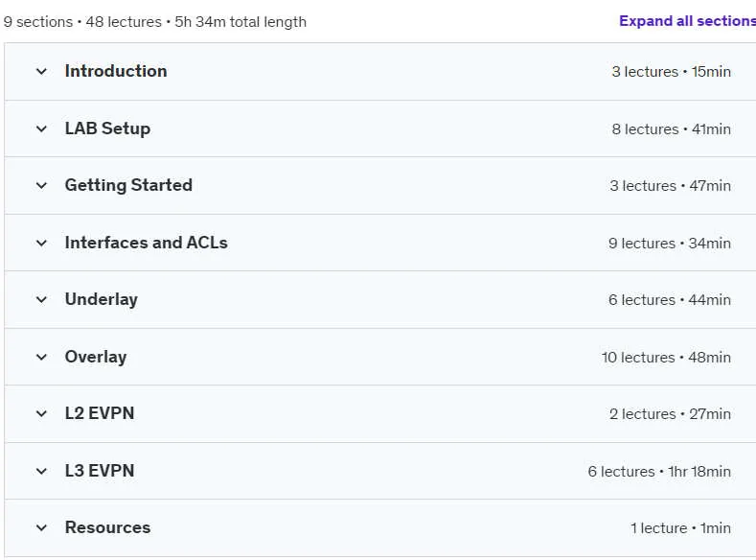Click the L3 EVPN chevron icon
The image size is (756, 560).
(x=41, y=471)
